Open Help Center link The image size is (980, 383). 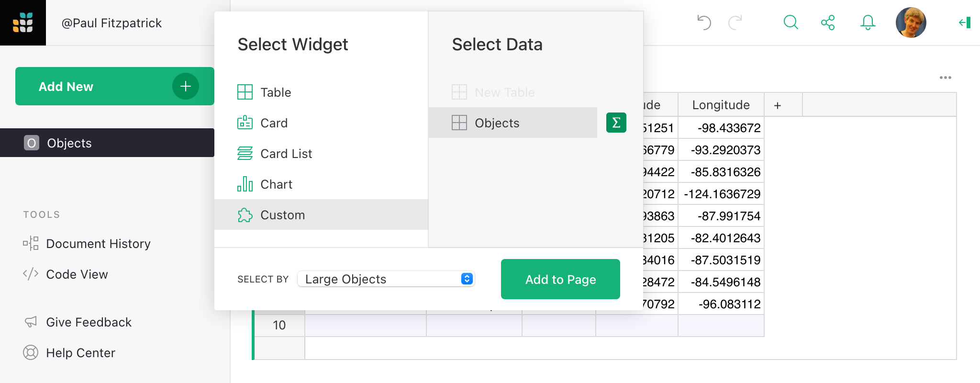point(80,352)
